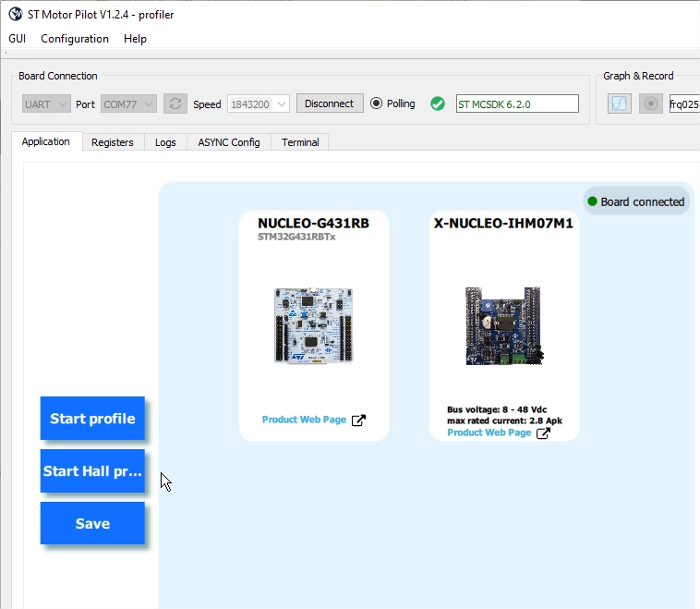Click the Start profile button
700x609 pixels.
(x=92, y=419)
